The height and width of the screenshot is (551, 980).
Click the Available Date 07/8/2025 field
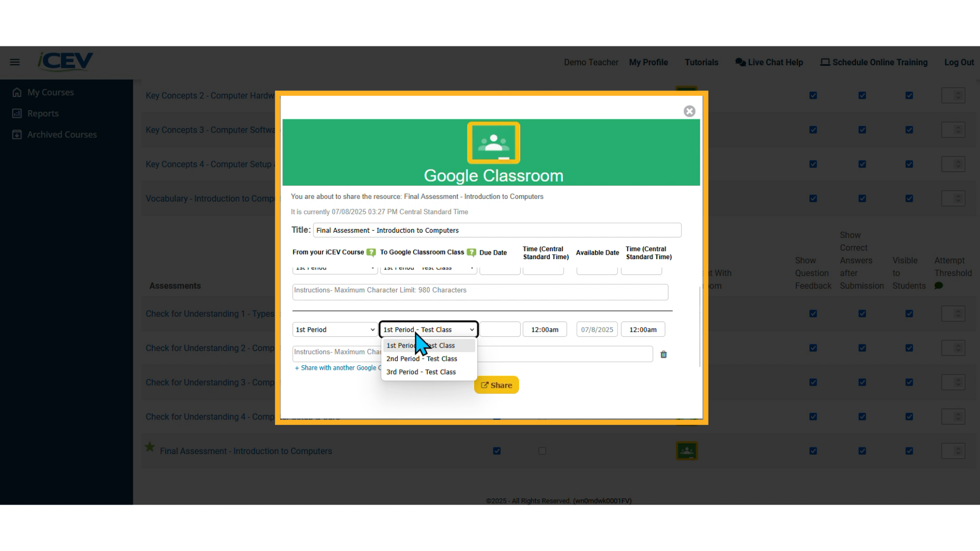pyautogui.click(x=597, y=330)
